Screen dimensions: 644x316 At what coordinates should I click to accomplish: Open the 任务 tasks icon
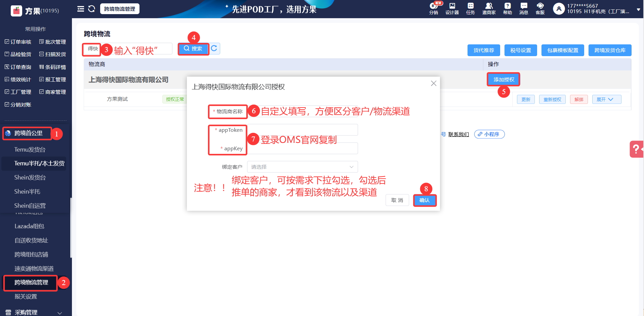pyautogui.click(x=471, y=9)
